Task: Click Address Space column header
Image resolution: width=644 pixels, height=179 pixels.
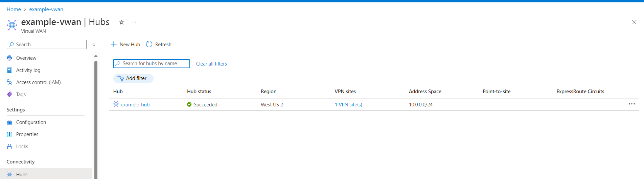Action: point(425,92)
